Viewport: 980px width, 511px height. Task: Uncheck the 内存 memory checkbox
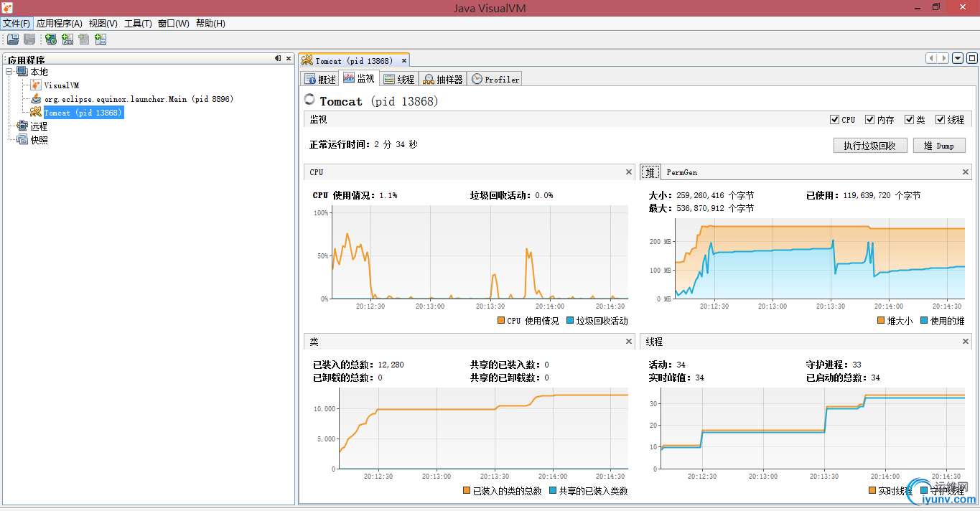pos(869,120)
